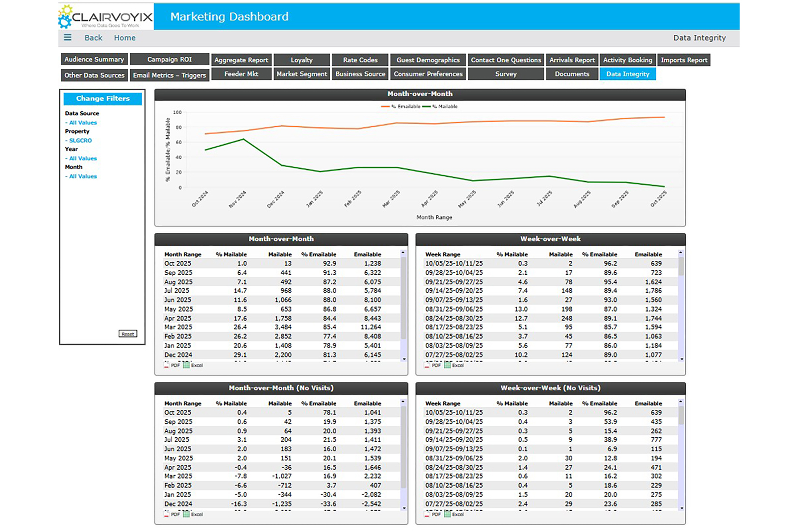Open Activity Booking tab

tap(627, 60)
